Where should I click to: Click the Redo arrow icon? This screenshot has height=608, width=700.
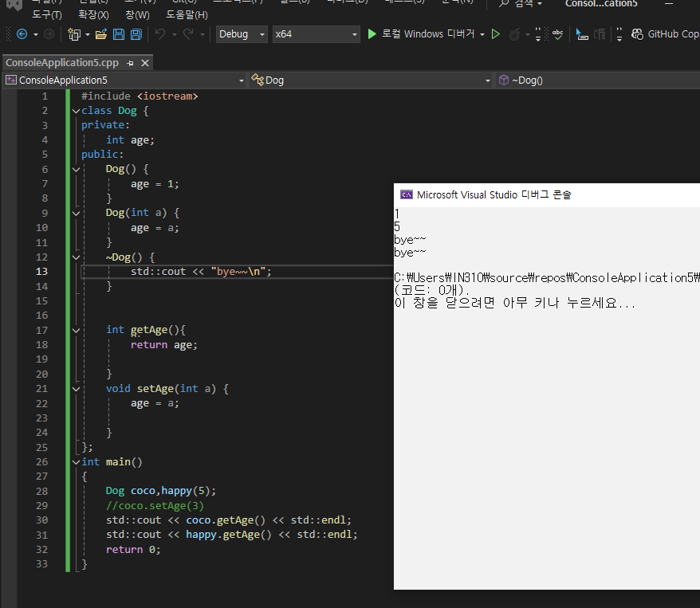[188, 34]
